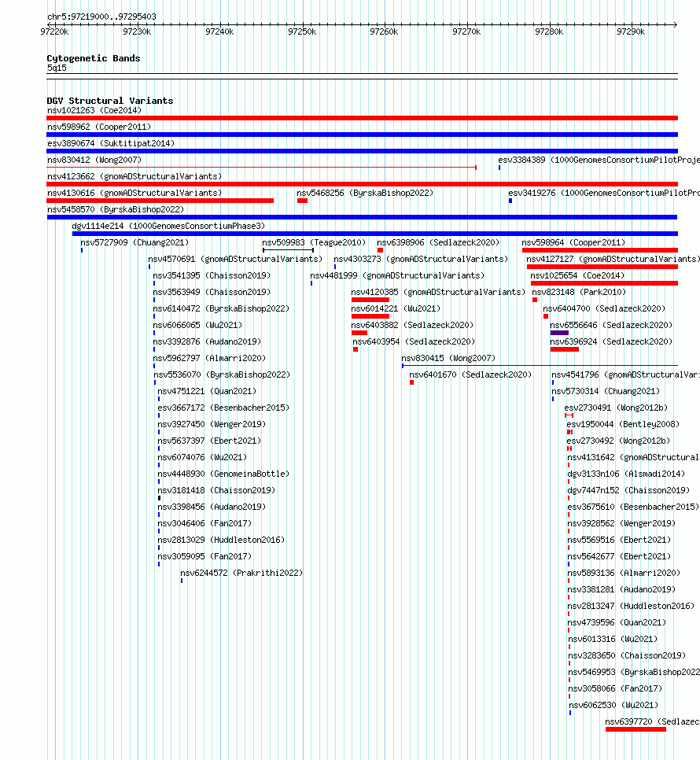Click nsv6403882 (Sedlazeck2020) label

coord(412,325)
